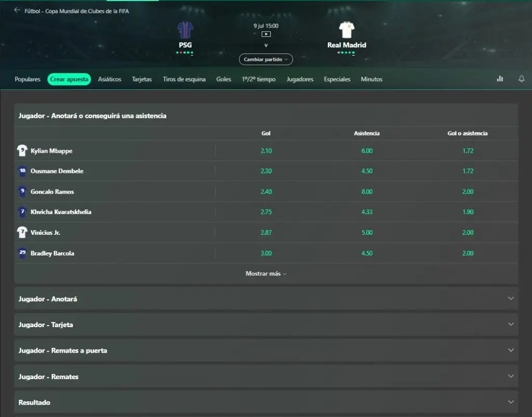Viewport: 532px width, 417px height.
Task: Expand the Resultado section
Action: [x=266, y=402]
